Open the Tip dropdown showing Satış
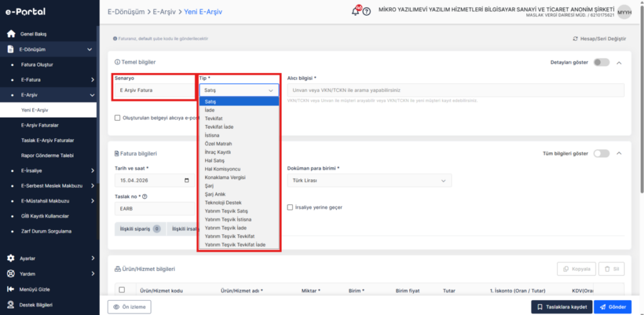This screenshot has width=644, height=315. pyautogui.click(x=239, y=90)
